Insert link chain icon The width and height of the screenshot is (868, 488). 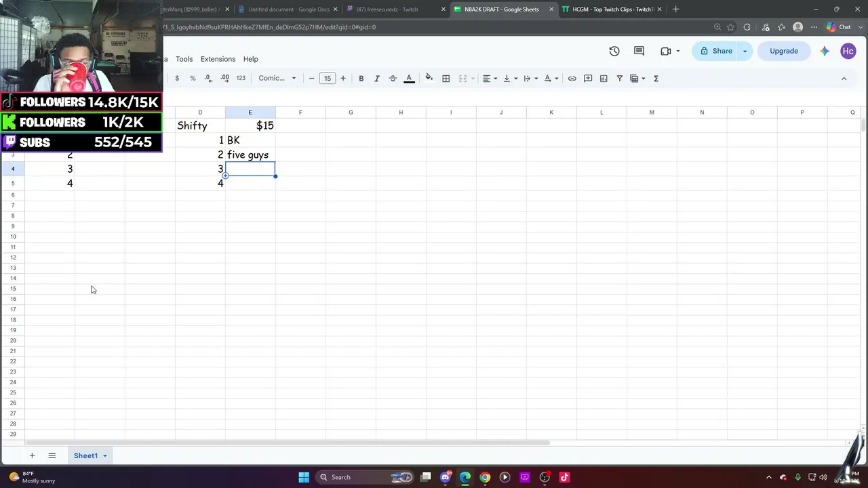point(572,79)
